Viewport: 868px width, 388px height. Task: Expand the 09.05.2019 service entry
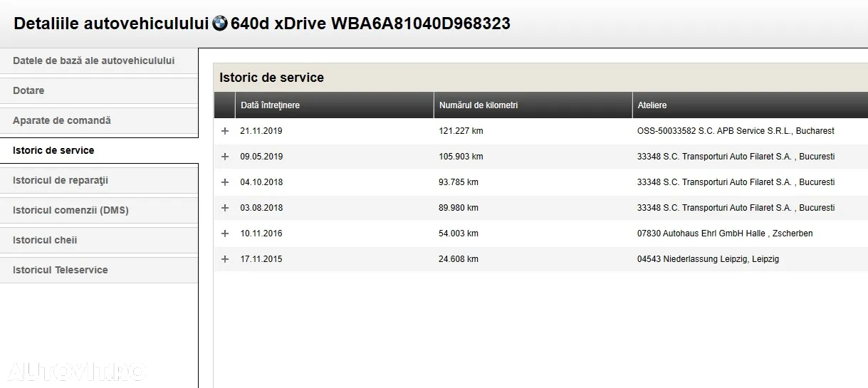click(x=225, y=157)
